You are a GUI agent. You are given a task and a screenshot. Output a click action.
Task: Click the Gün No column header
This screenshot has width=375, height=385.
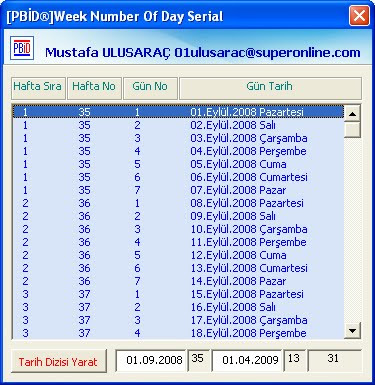coord(150,88)
